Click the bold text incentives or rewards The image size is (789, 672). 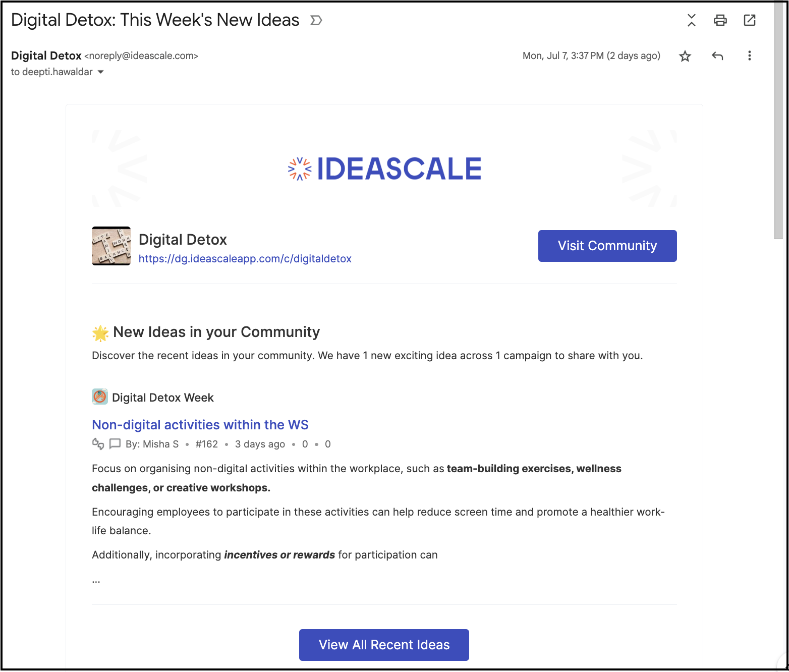[x=279, y=555]
